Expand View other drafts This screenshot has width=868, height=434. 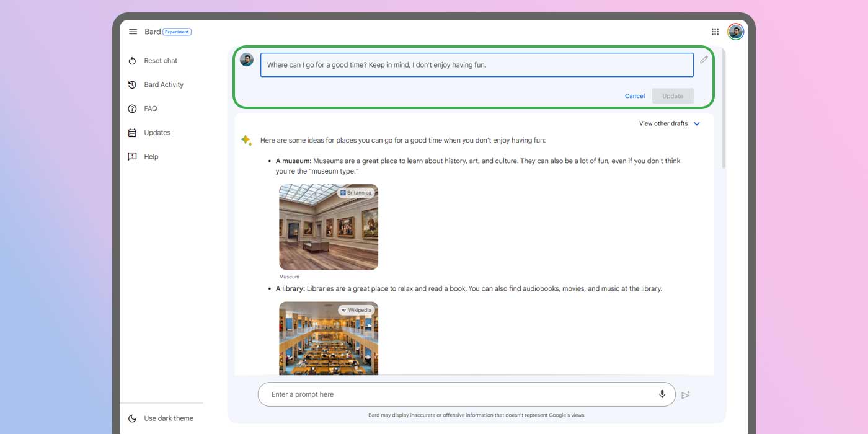click(663, 123)
